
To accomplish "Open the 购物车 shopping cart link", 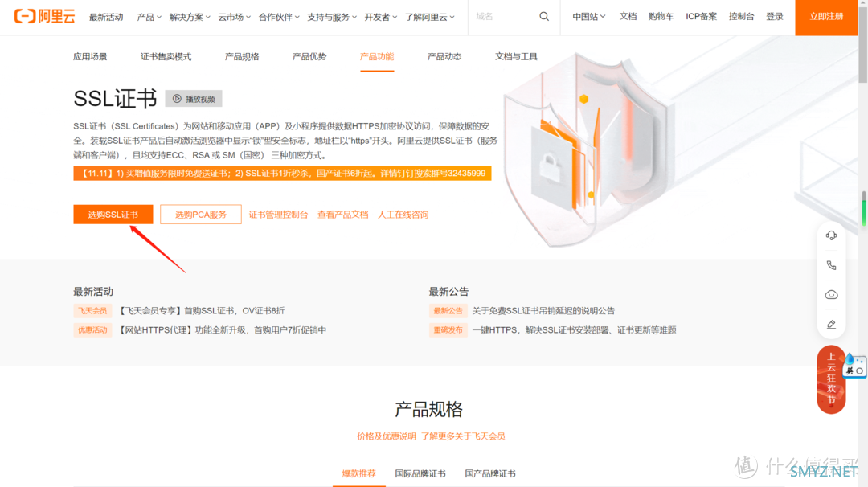I will 661,17.
